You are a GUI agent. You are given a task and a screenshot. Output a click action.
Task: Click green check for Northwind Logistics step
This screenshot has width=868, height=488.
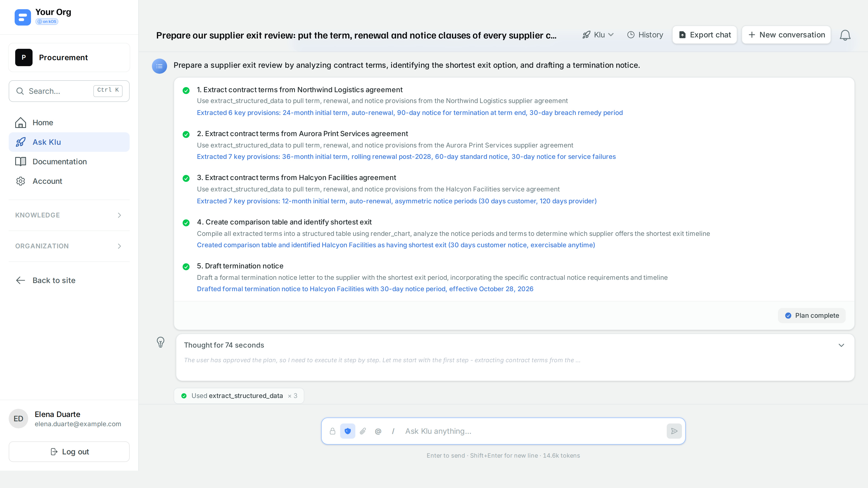tap(186, 90)
